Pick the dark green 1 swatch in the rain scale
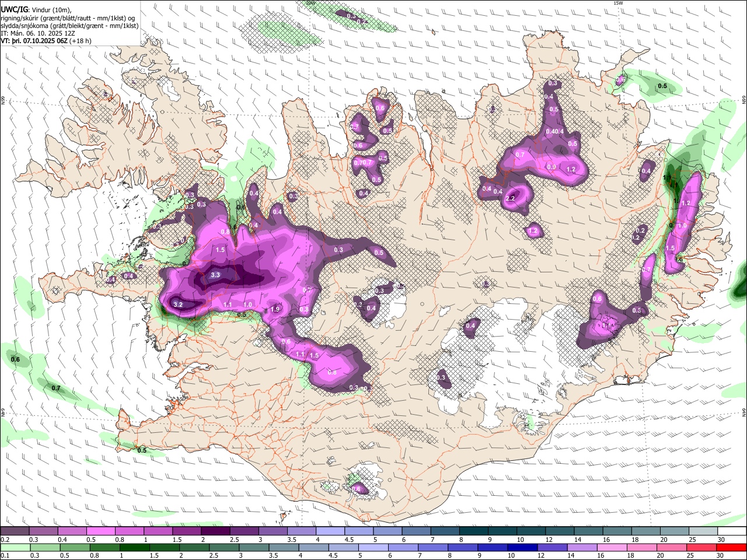 [135, 547]
